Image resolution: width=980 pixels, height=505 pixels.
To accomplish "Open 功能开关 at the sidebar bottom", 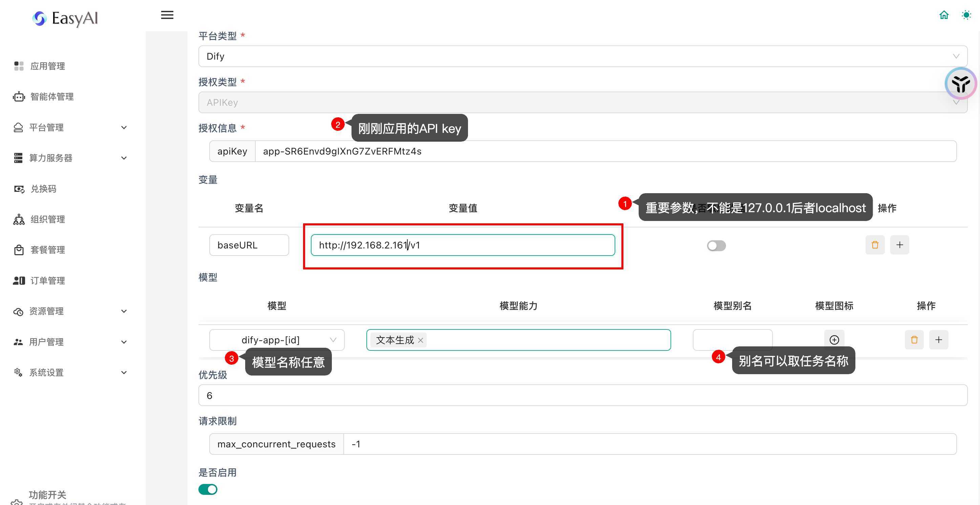I will [x=47, y=495].
